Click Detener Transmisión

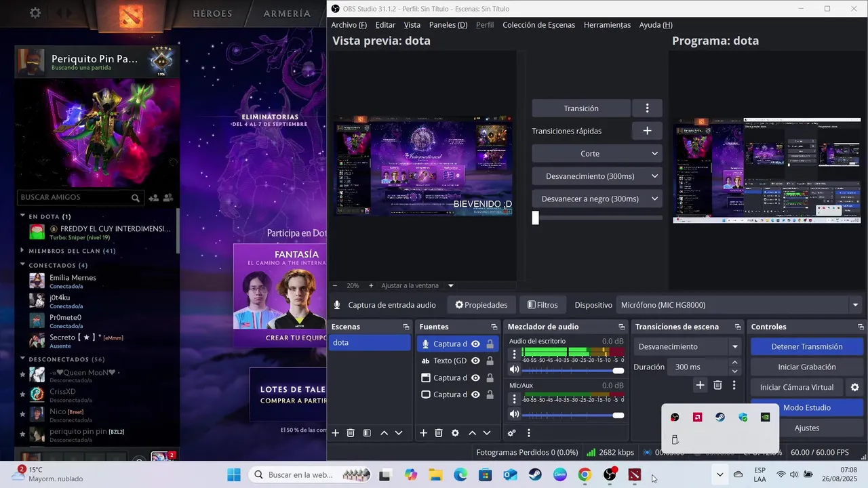(806, 347)
